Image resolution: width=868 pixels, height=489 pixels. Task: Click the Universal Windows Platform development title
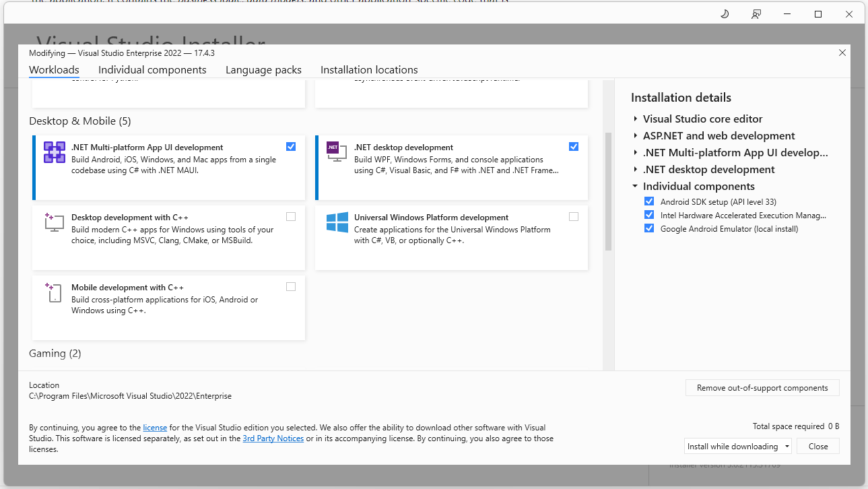click(x=431, y=218)
